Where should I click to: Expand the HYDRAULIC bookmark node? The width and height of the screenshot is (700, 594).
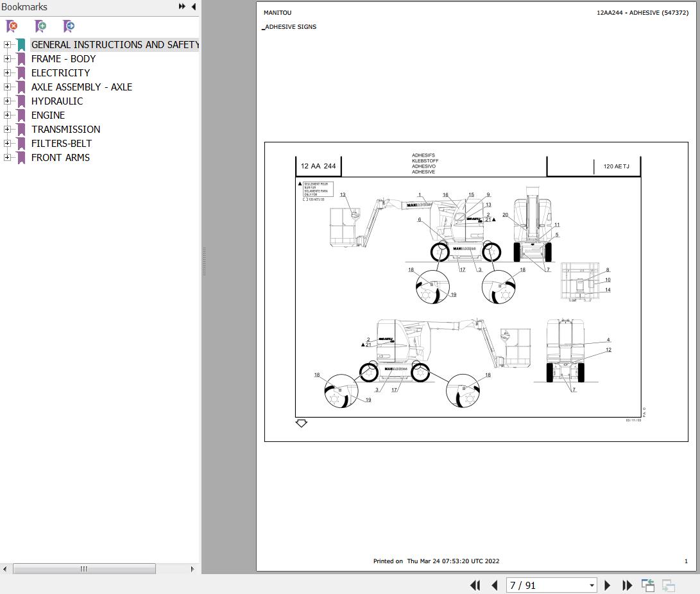pos(7,101)
